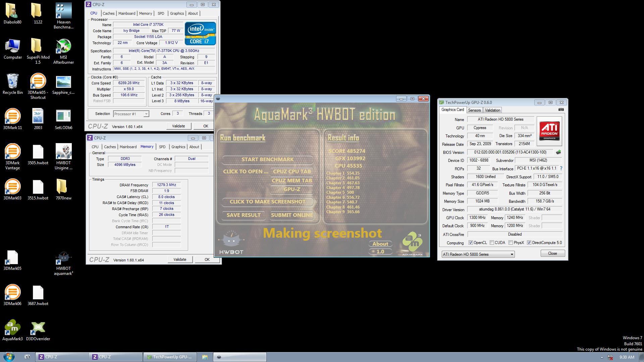Click the GPU-Z Name field
Screen dimensions: 644x362
click(x=500, y=119)
